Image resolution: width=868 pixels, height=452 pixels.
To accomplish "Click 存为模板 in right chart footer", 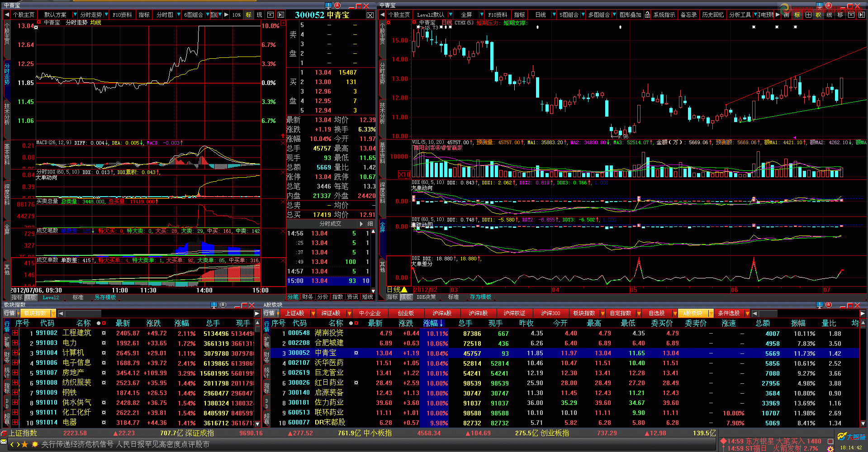I will pyautogui.click(x=480, y=297).
